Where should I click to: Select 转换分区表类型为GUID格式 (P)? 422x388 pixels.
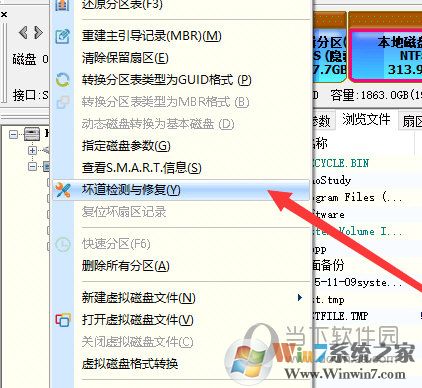(x=166, y=80)
